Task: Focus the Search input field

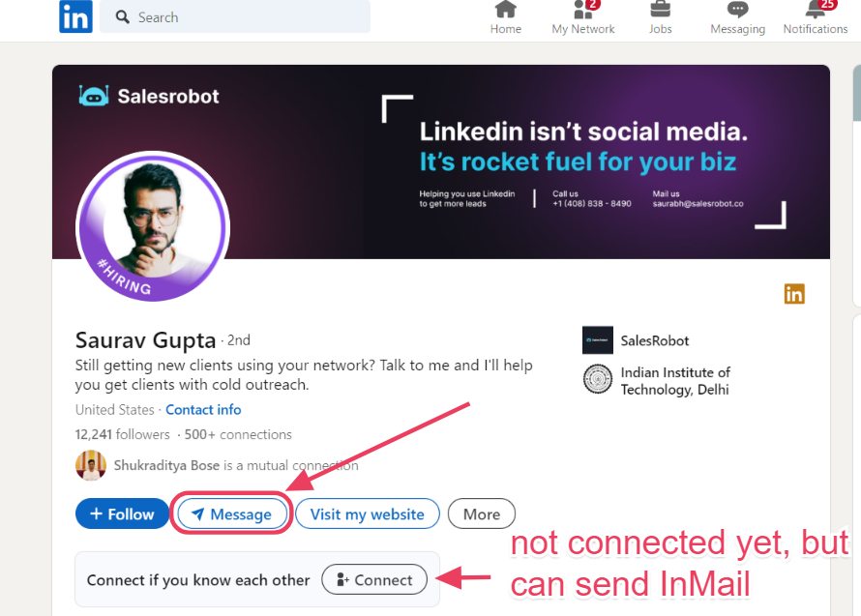Action: coord(235,17)
